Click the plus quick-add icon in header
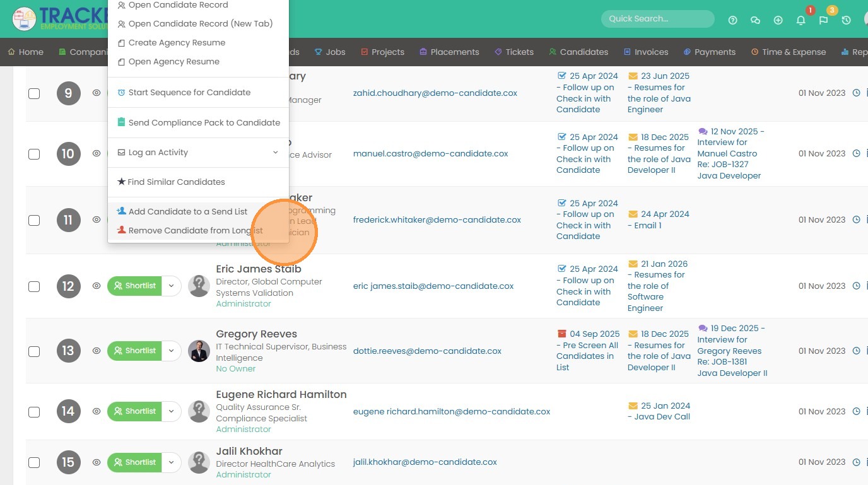The image size is (868, 485). [778, 20]
